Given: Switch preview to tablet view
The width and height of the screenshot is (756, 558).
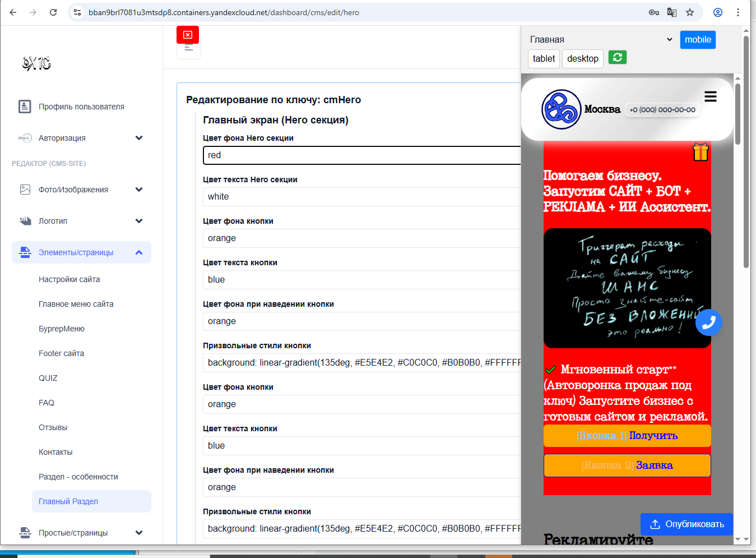Looking at the screenshot, I should [544, 58].
